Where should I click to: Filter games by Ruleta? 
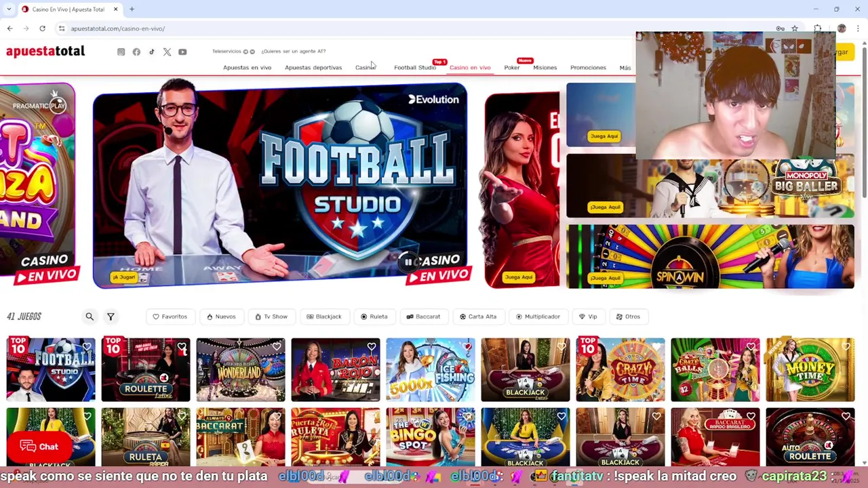(374, 317)
